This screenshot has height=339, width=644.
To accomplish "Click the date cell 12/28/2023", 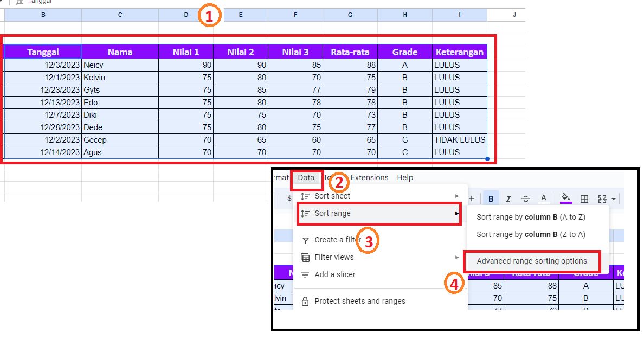I will (43, 127).
